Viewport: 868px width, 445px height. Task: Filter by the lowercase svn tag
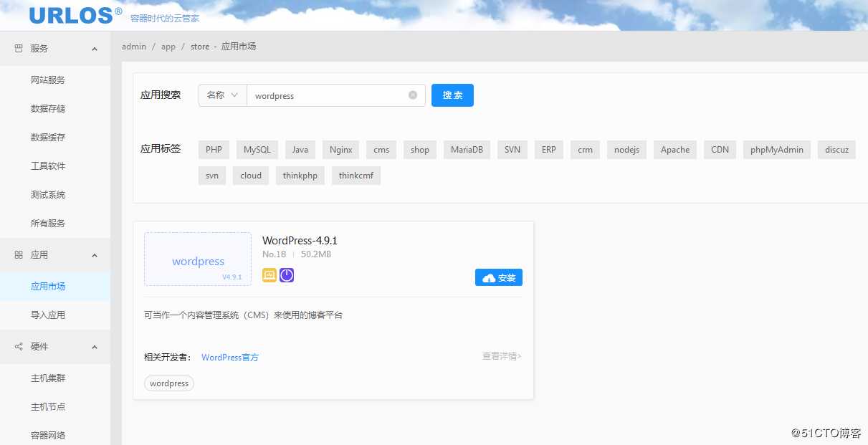click(x=212, y=176)
